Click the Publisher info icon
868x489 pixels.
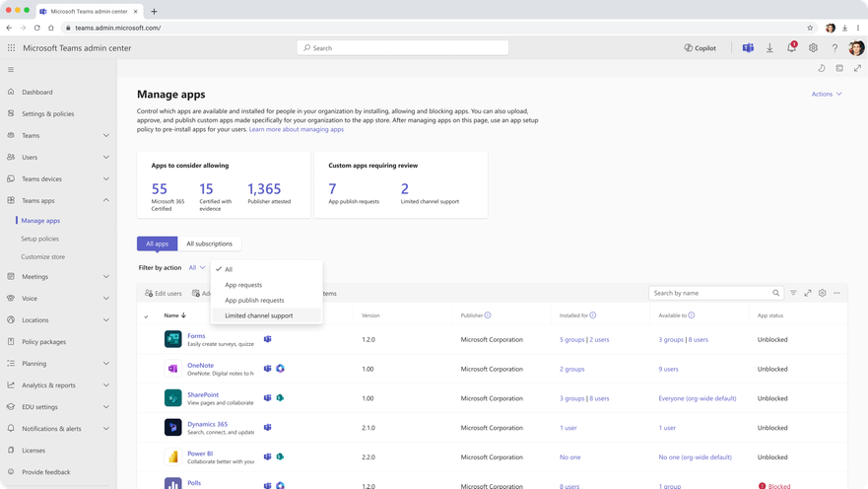[488, 315]
